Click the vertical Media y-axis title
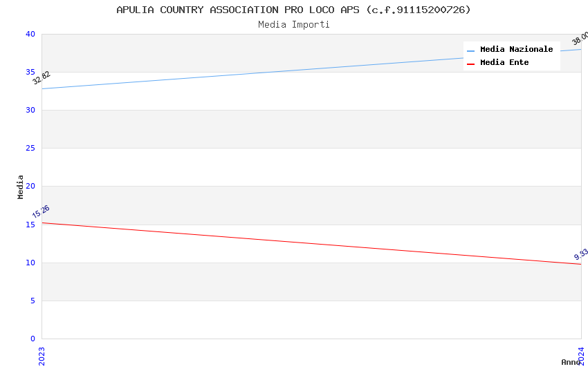Screen dimensions: 588x380 pos(20,187)
